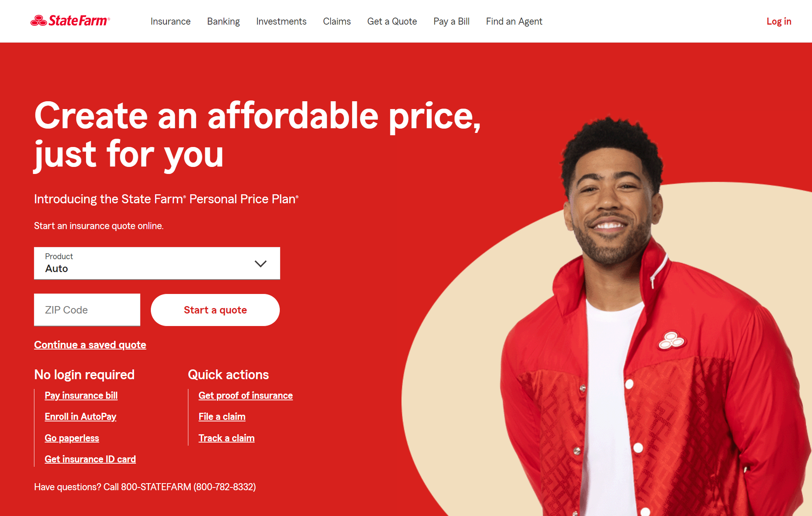Viewport: 812px width, 516px height.
Task: Click the Investments navigation menu icon
Action: [x=281, y=21]
